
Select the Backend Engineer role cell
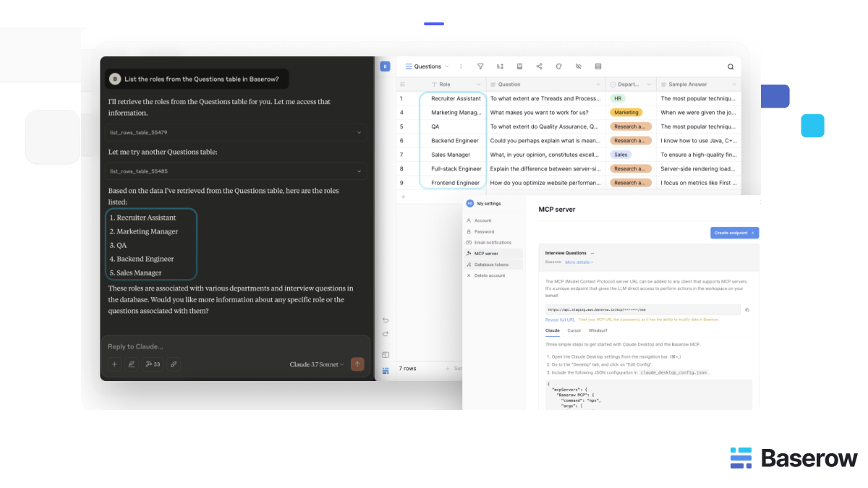[456, 140]
